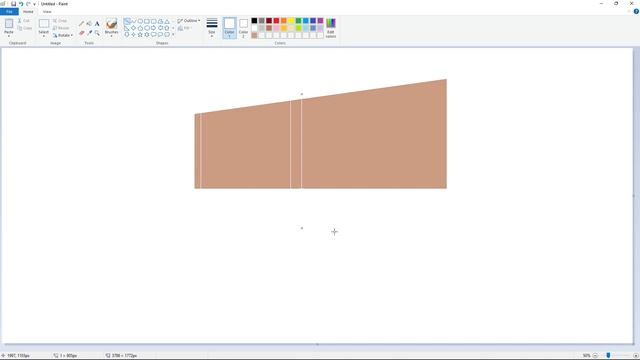640x360 pixels.
Task: Choose the Oval shape in Shapes gallery
Action: point(140,21)
